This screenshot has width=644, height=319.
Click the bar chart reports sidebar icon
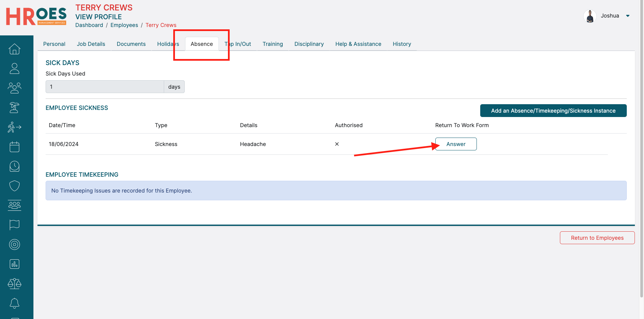14,264
